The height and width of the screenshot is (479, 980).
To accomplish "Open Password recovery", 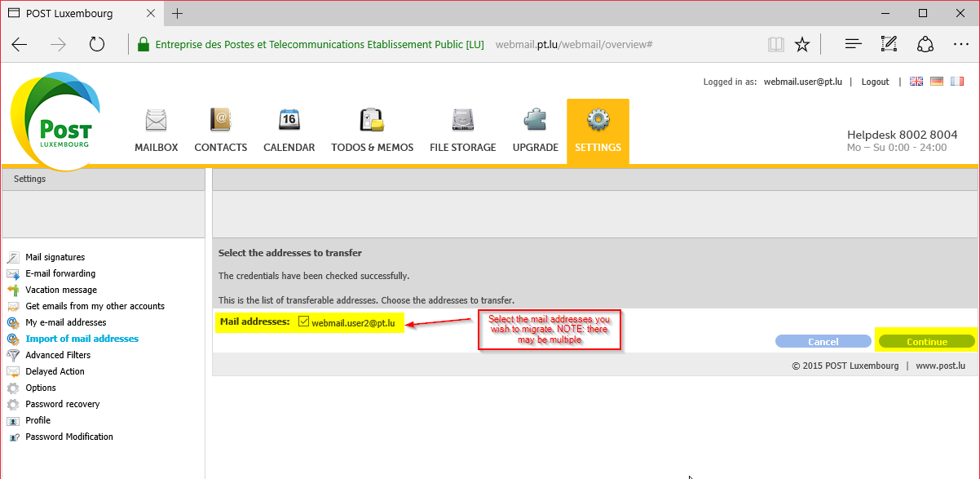I will coord(63,404).
